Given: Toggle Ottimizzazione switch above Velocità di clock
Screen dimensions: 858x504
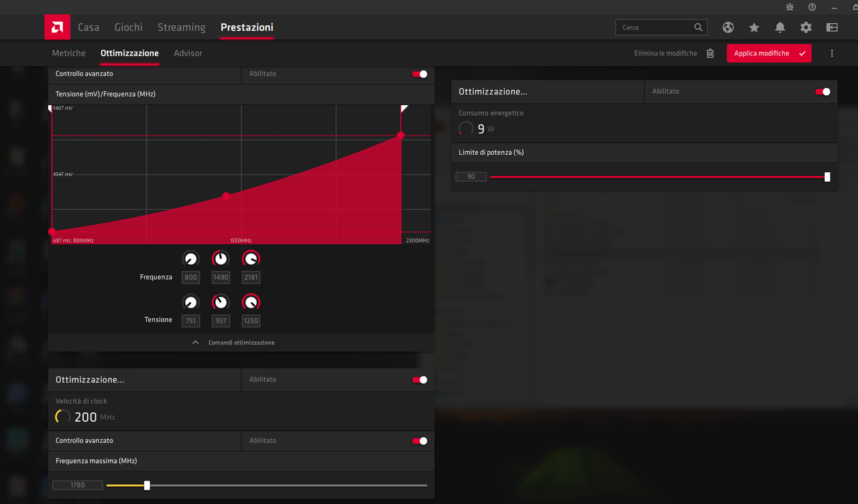Looking at the screenshot, I should tap(420, 380).
